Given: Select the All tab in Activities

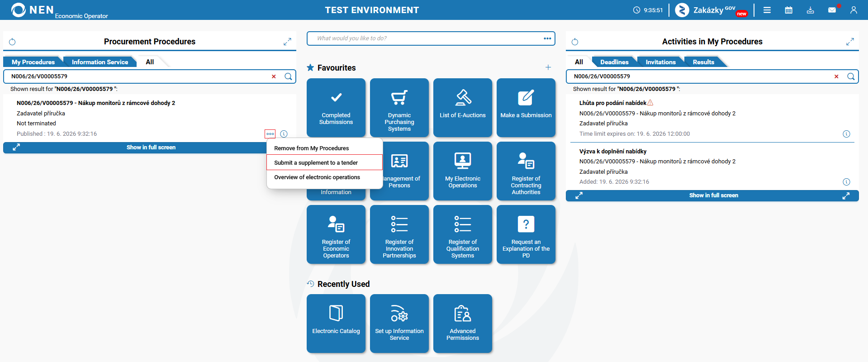Looking at the screenshot, I should point(579,62).
